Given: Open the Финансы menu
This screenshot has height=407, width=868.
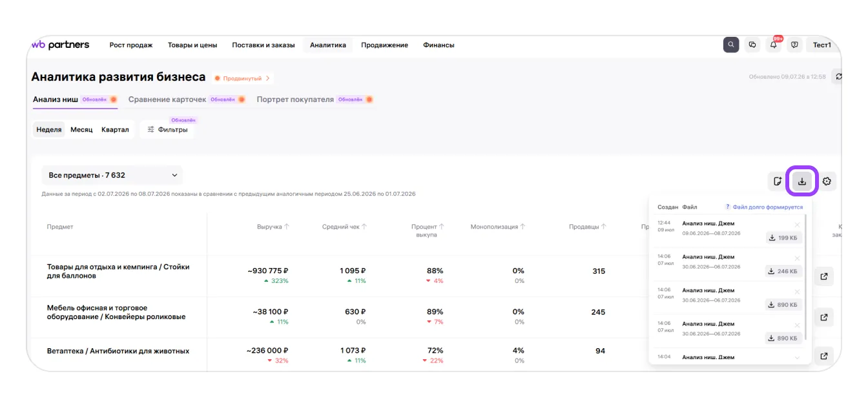Looking at the screenshot, I should 439,45.
